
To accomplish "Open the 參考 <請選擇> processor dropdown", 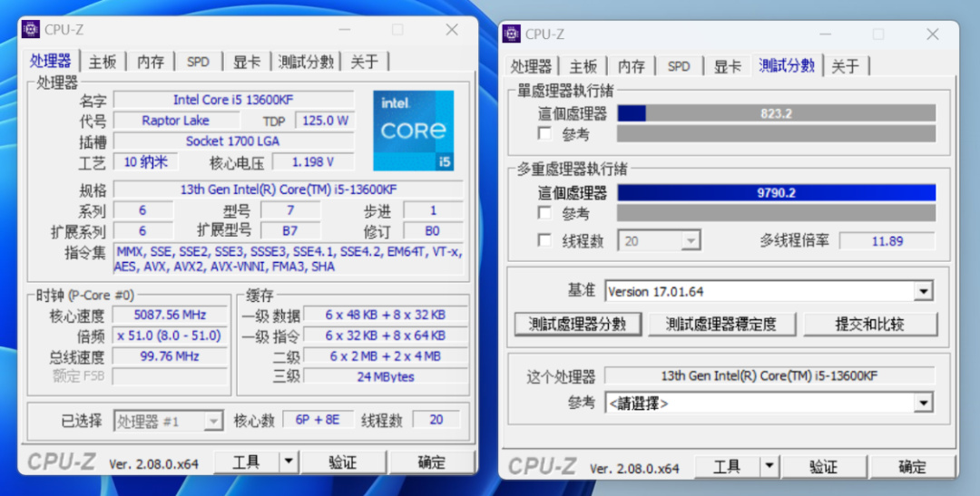I will 923,403.
